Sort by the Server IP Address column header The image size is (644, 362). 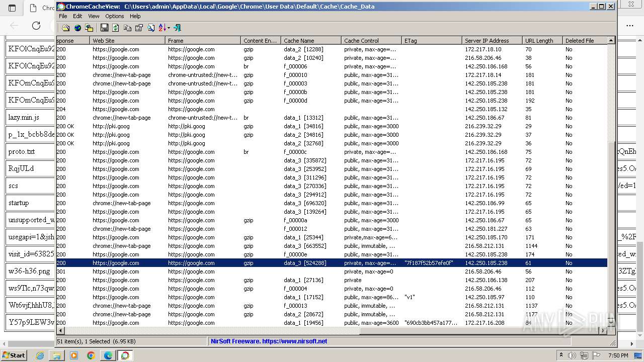point(492,41)
